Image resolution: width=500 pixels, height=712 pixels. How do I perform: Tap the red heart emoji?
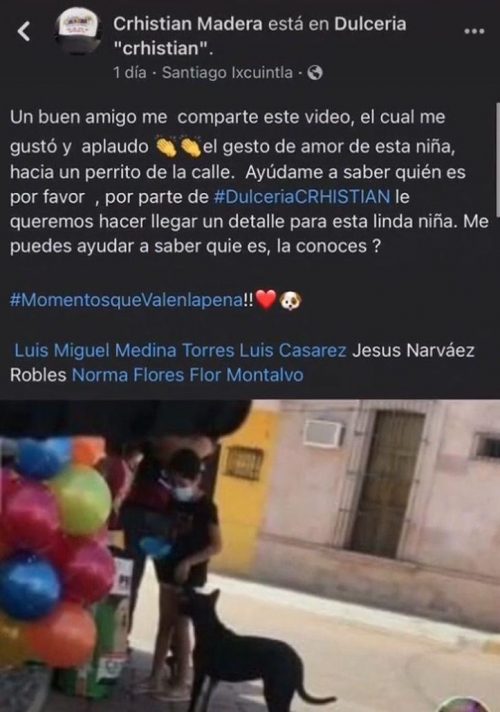point(266,300)
